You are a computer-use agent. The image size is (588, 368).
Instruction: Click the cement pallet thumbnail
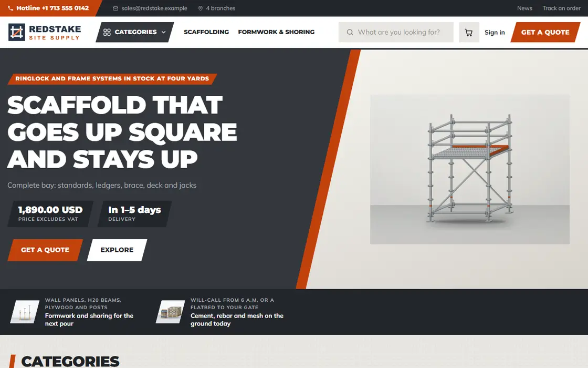171,312
